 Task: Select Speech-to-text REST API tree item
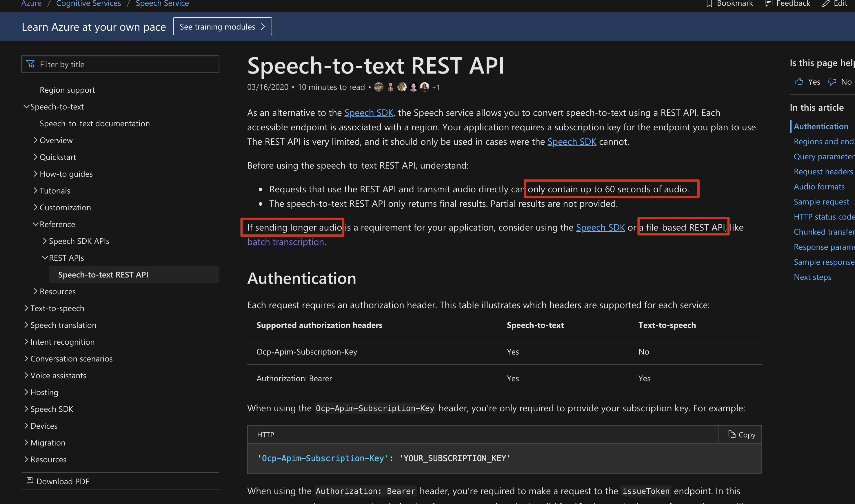click(103, 274)
